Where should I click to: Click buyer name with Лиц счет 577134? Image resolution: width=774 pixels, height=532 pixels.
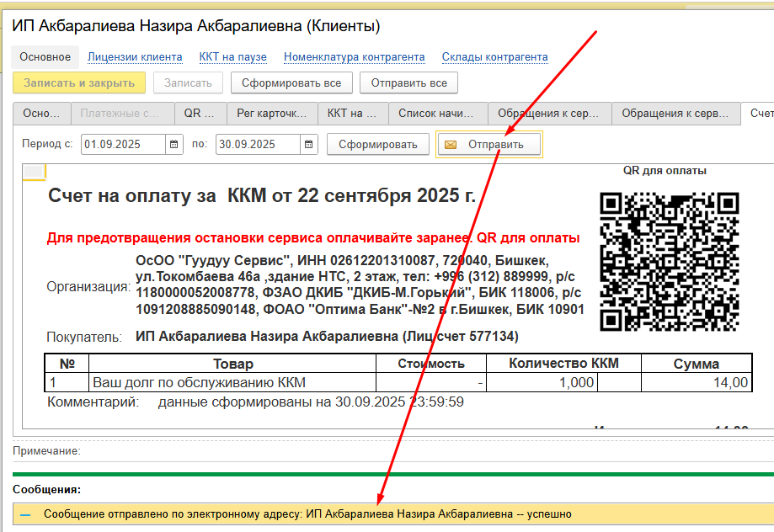click(327, 337)
